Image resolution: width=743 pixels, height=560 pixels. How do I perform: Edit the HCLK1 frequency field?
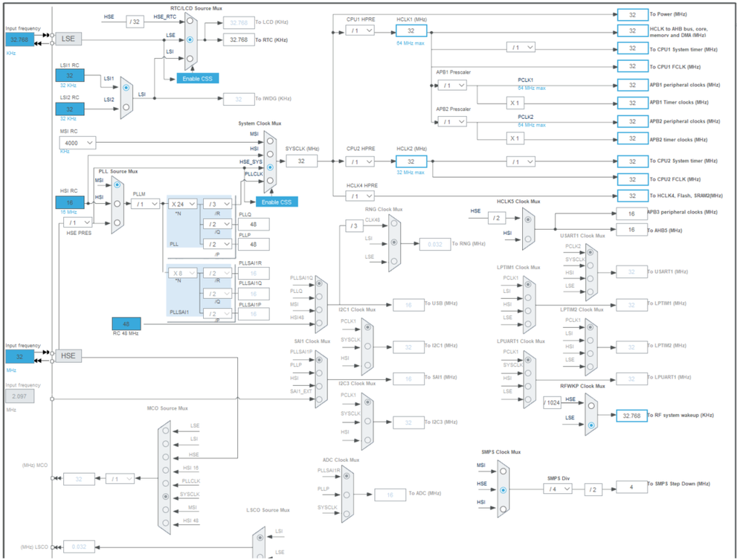(x=411, y=30)
